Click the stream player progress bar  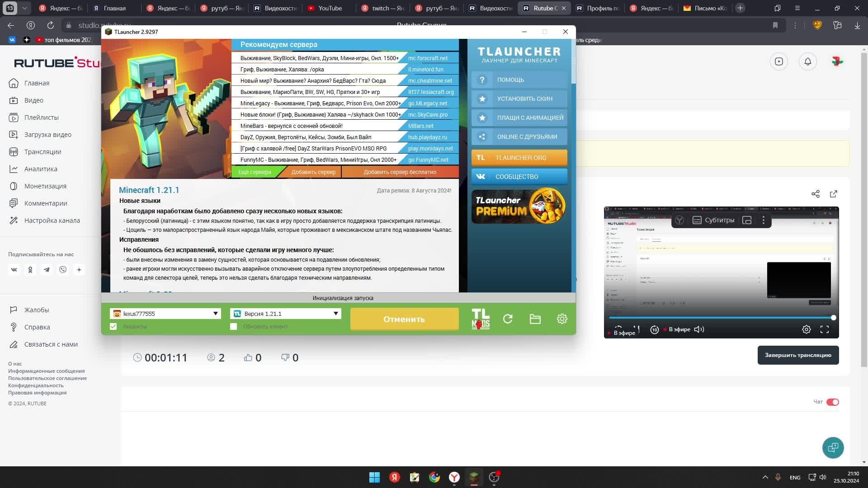[721, 318]
